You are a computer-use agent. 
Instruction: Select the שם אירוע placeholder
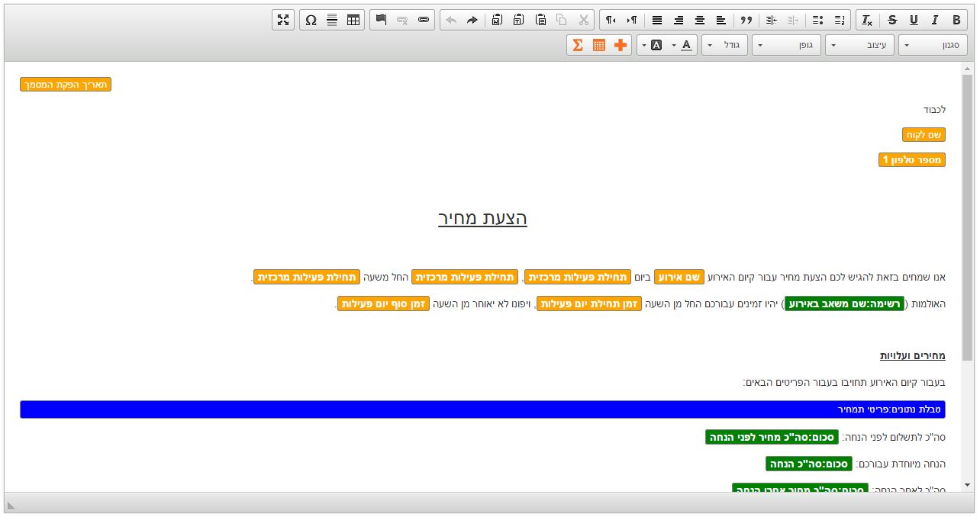pos(679,277)
